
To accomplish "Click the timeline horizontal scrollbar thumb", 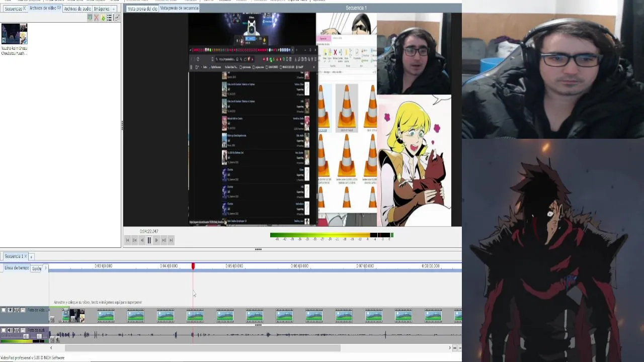I will (203, 348).
